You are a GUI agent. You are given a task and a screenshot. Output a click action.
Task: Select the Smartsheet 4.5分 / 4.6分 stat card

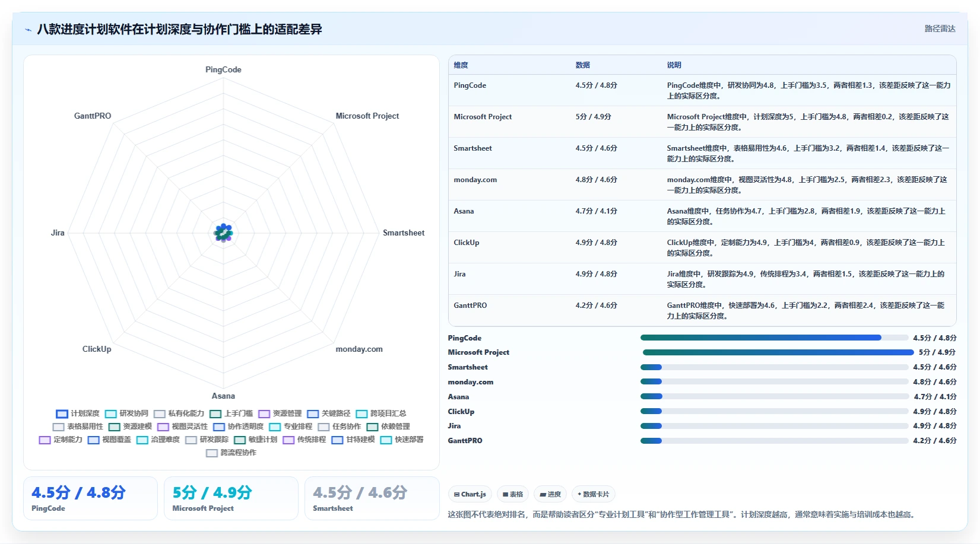tap(372, 498)
